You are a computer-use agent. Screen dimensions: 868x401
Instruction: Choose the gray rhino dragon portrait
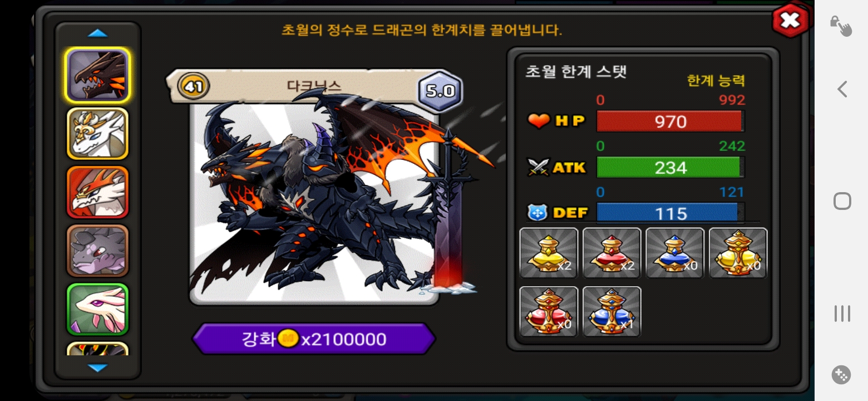click(97, 251)
